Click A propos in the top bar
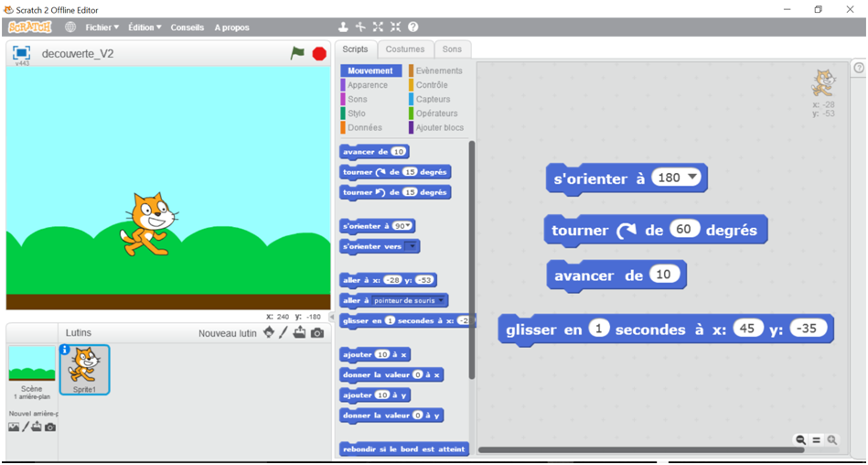The height and width of the screenshot is (465, 868). coord(231,27)
